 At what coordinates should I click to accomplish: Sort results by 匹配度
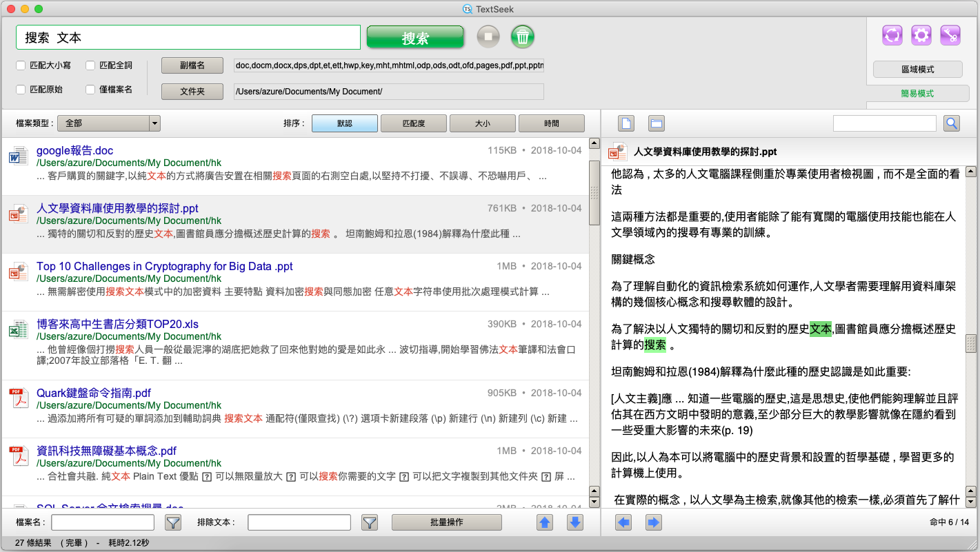pyautogui.click(x=414, y=123)
